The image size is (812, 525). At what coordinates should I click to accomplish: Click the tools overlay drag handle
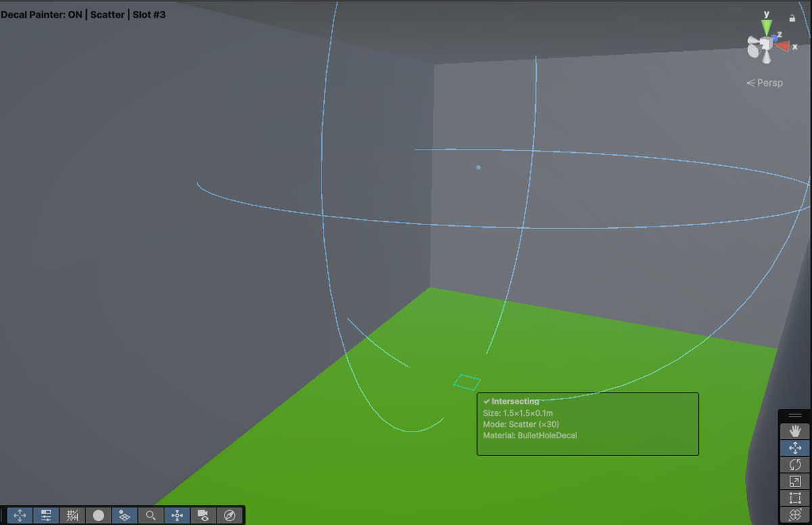click(795, 415)
